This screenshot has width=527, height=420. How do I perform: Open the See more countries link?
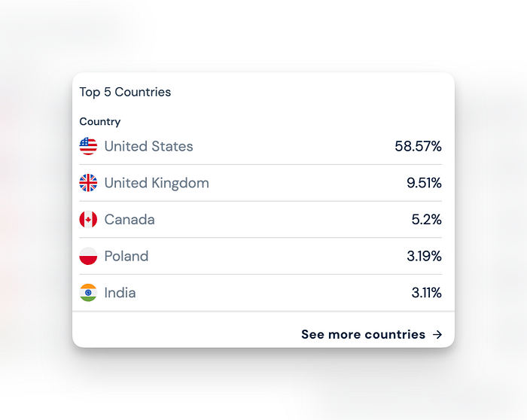click(371, 334)
